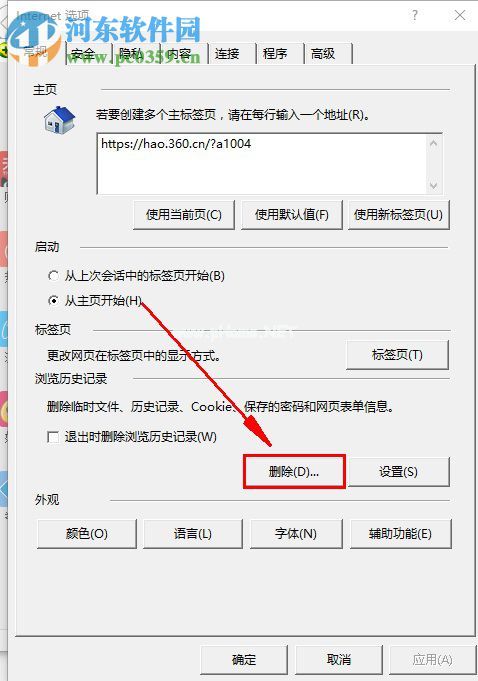Click homepage list scroll down arrow

tap(433, 185)
